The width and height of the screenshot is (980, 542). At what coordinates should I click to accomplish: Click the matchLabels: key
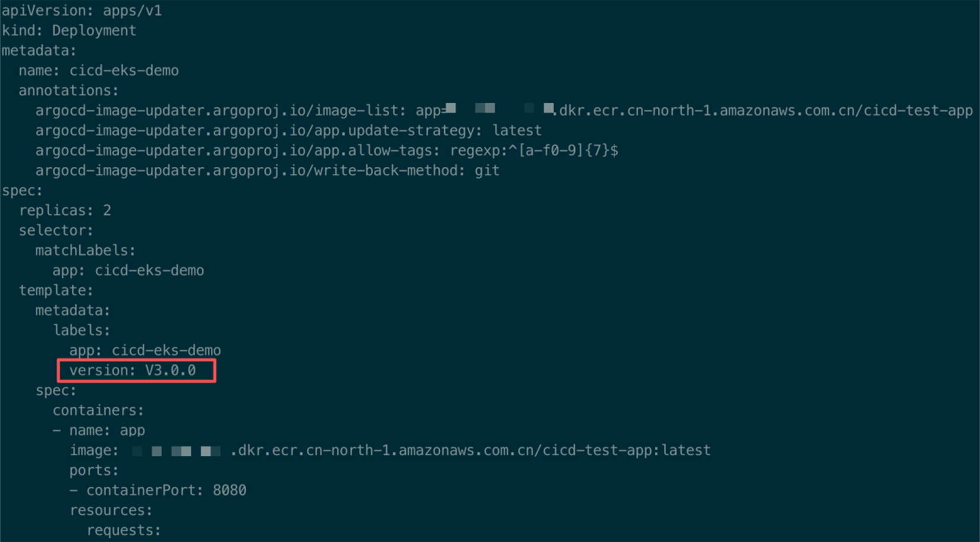tap(85, 251)
